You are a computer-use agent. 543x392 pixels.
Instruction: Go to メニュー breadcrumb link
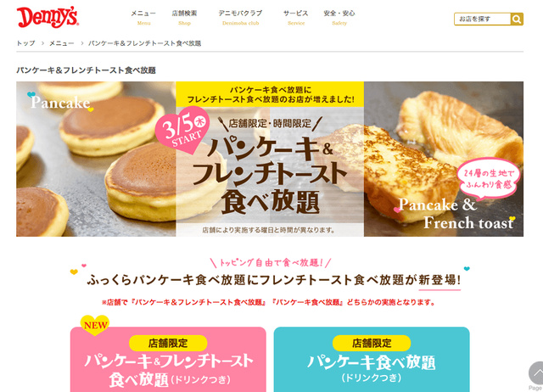tap(62, 43)
